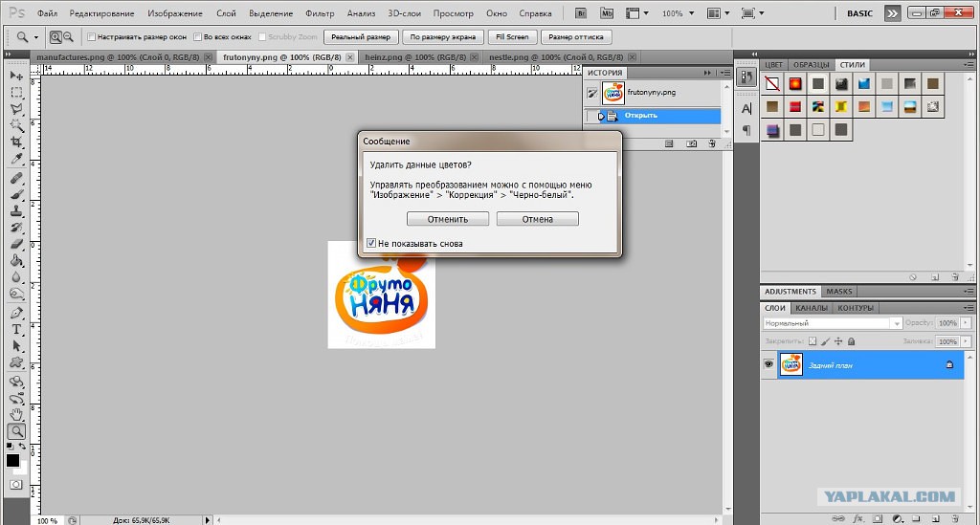
Task: Toggle lock all in Layers panel
Action: (x=851, y=341)
